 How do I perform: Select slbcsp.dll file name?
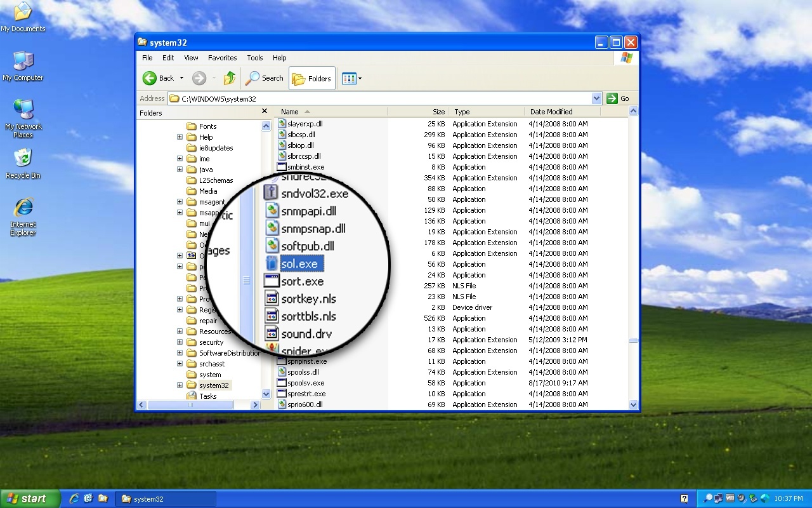coord(301,135)
